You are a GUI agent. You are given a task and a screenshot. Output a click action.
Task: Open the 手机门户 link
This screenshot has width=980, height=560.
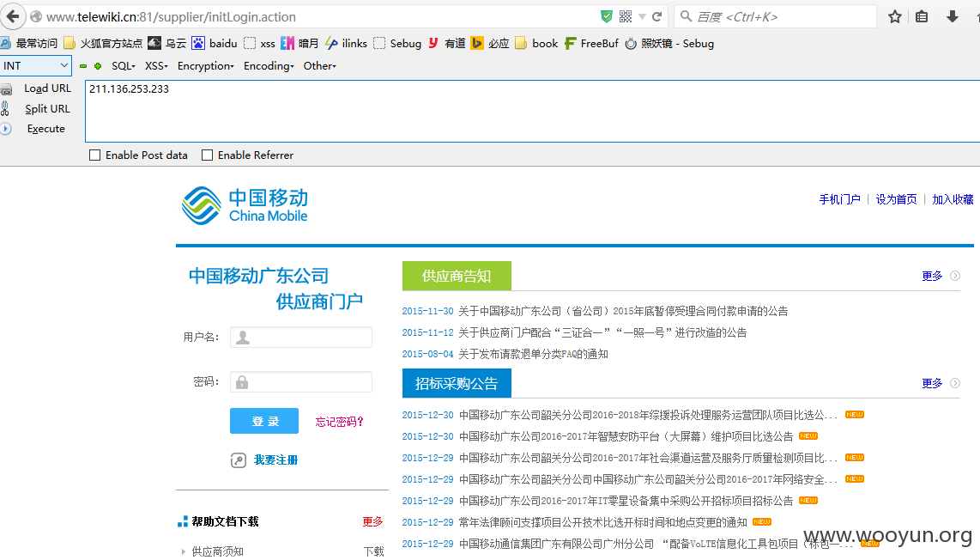pyautogui.click(x=839, y=199)
